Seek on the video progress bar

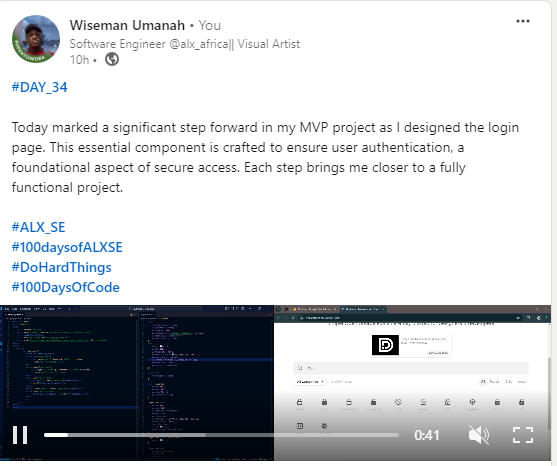point(221,435)
